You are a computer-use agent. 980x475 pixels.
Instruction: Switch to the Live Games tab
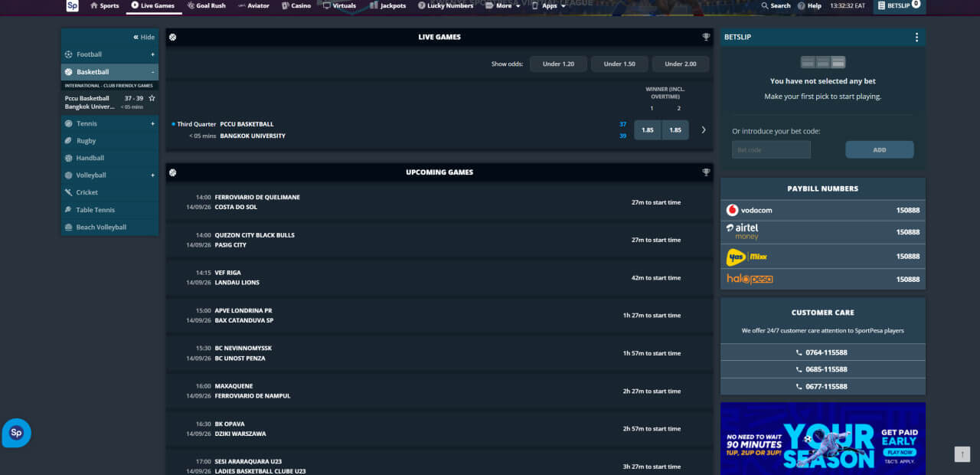point(153,5)
